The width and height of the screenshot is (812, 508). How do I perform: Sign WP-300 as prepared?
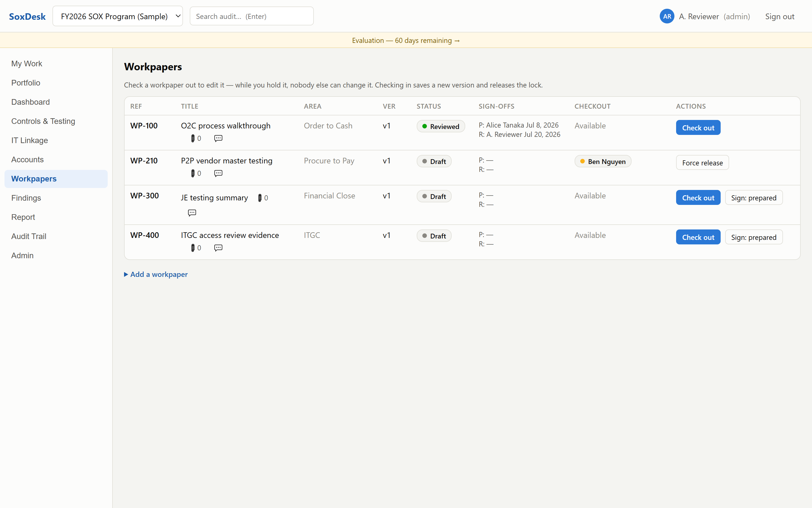click(754, 198)
